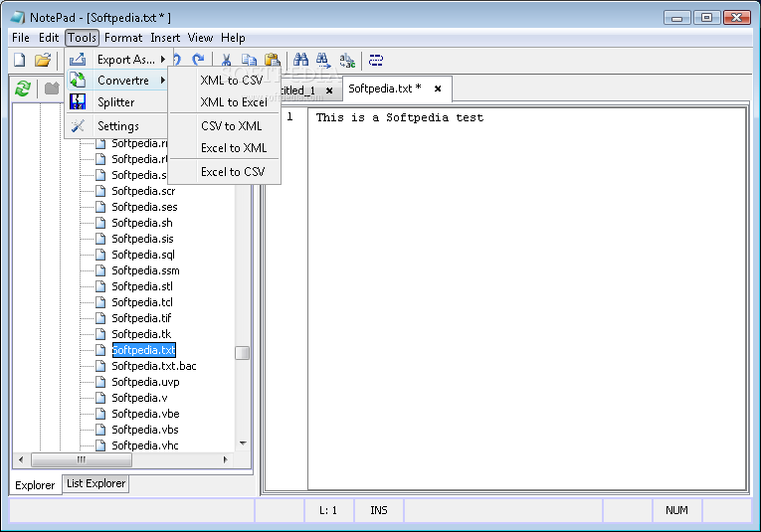761x532 pixels.
Task: Select Softpedia.ses in file tree
Action: click(x=144, y=207)
